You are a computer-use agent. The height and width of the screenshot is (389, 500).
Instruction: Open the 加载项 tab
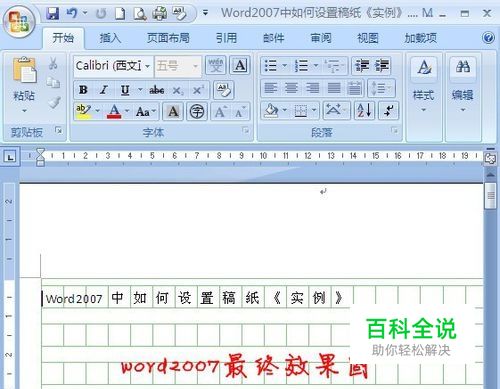pos(420,38)
